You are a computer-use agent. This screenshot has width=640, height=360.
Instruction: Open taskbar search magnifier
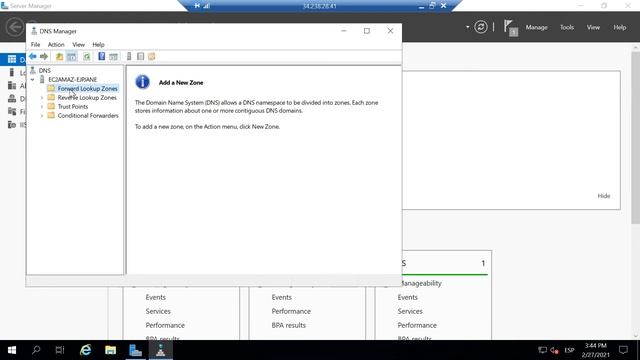(36, 350)
